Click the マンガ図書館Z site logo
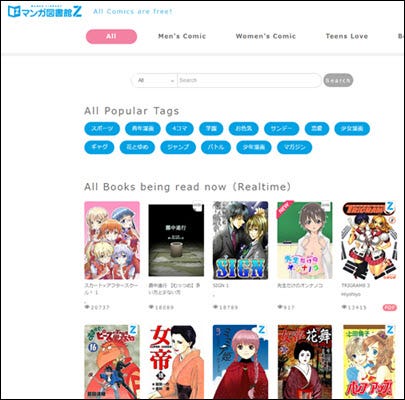Viewport: 405px width, 400px height. click(x=45, y=11)
